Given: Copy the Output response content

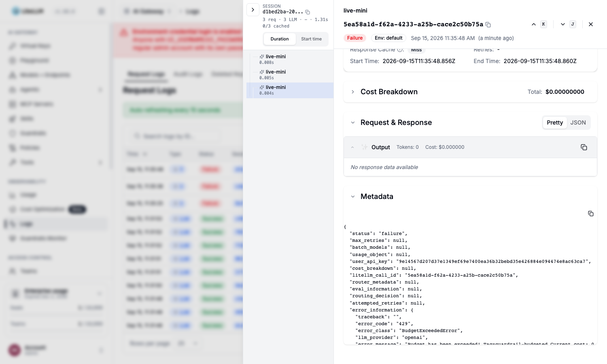Looking at the screenshot, I should (x=584, y=147).
